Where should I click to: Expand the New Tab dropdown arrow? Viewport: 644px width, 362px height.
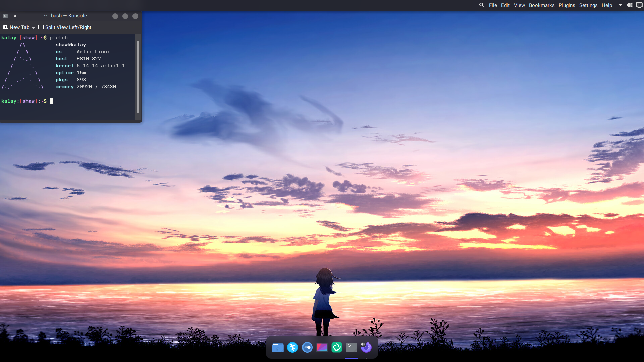tap(33, 28)
